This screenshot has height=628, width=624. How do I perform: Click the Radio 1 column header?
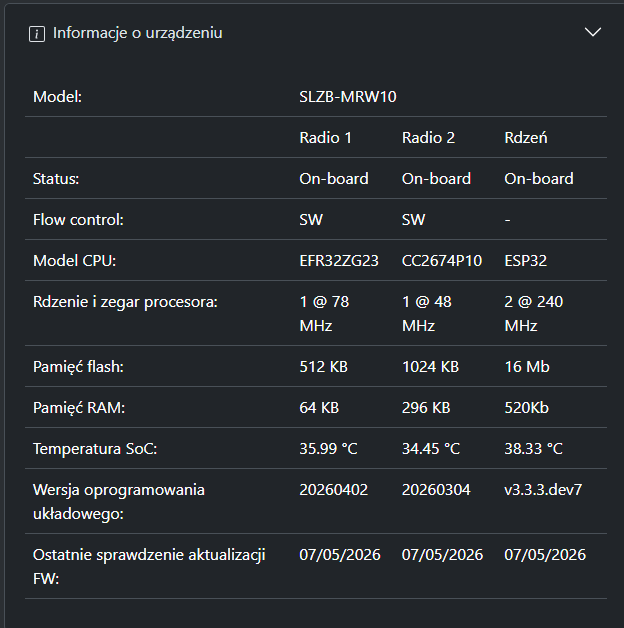[326, 138]
